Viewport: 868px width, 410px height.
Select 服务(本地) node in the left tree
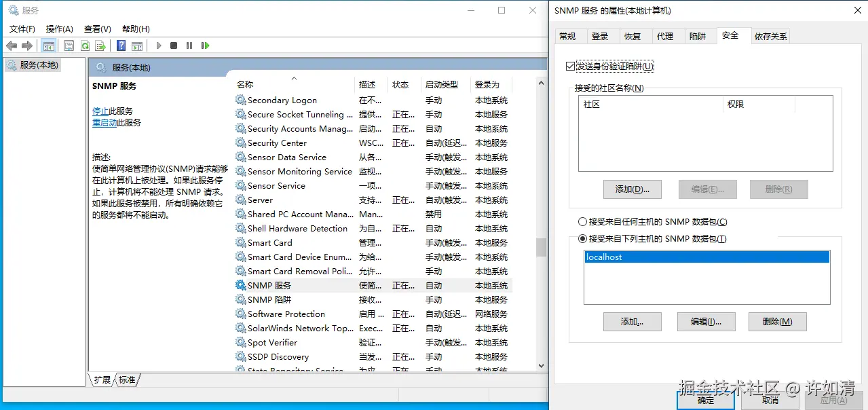coord(33,65)
